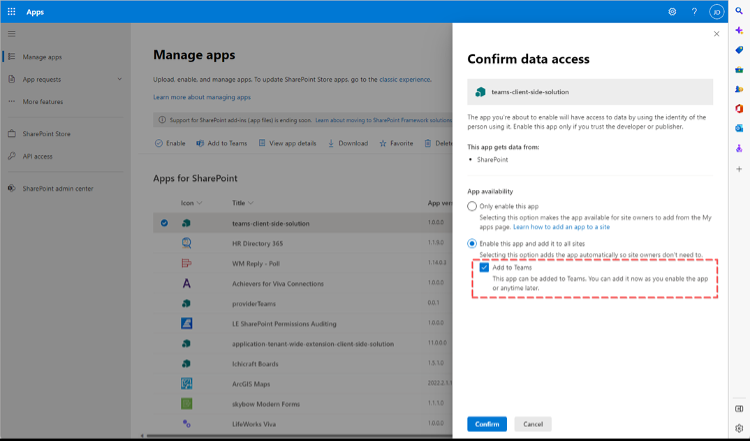Screen dimensions: 750x441
Task: Select the providerTeams title
Action: click(254, 304)
